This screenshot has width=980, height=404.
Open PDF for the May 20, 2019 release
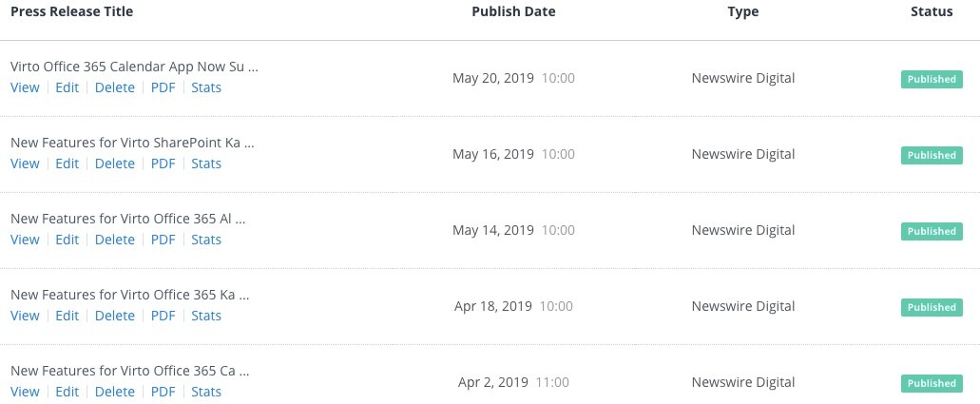(x=163, y=87)
